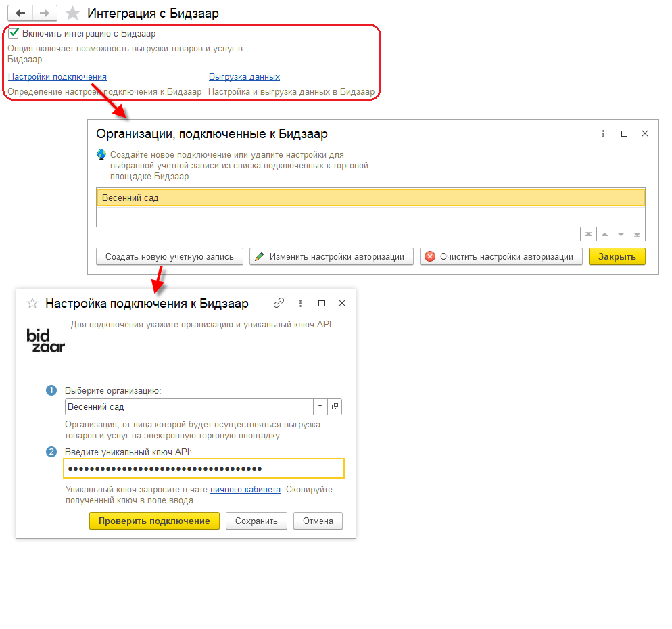Open more options menu in Организации window

click(x=603, y=134)
